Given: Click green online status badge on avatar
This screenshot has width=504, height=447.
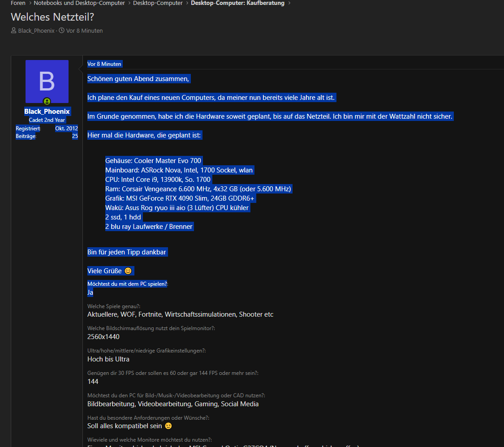Looking at the screenshot, I should 47,102.
